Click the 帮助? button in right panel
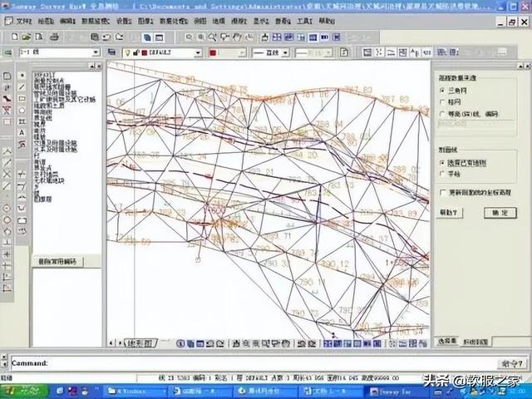This screenshot has height=399, width=532. tap(449, 213)
